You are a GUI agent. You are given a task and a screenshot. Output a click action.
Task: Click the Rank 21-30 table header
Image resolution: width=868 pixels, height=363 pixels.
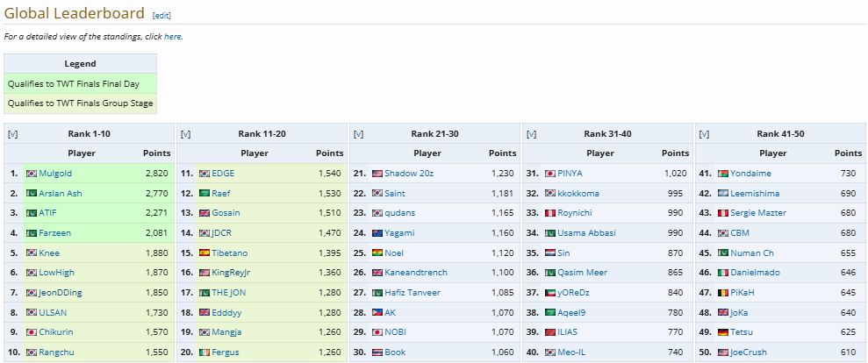click(x=434, y=134)
